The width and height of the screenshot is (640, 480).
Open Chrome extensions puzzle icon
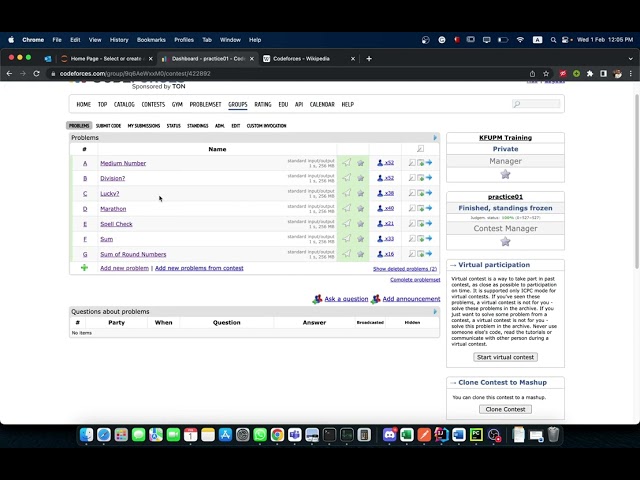coord(590,73)
